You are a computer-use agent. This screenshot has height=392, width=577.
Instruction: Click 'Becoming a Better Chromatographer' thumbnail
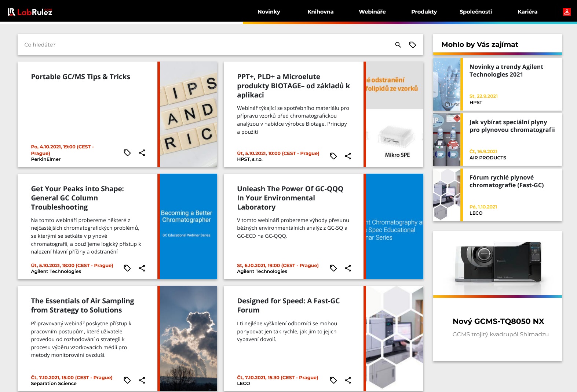pyautogui.click(x=189, y=226)
